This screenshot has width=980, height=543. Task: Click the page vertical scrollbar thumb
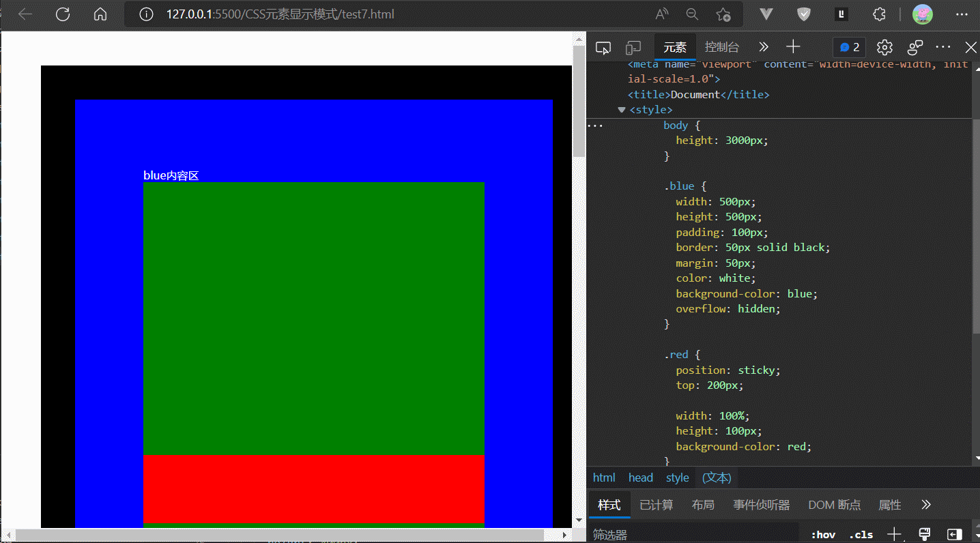tap(579, 102)
